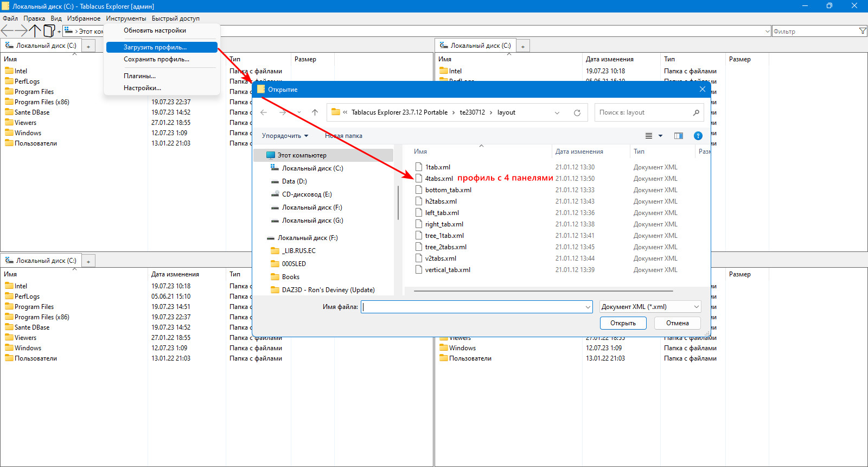Open the view mode options dropdown arrow
The image size is (868, 467).
pos(660,136)
